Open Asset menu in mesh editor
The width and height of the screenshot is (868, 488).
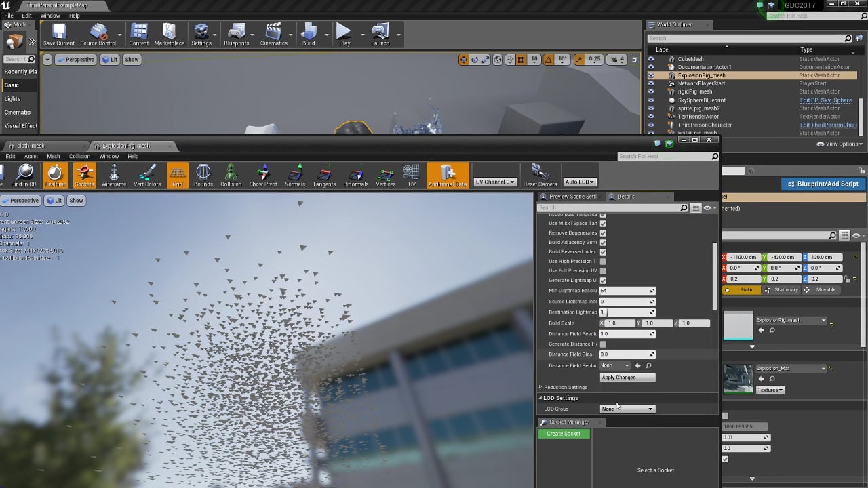31,156
